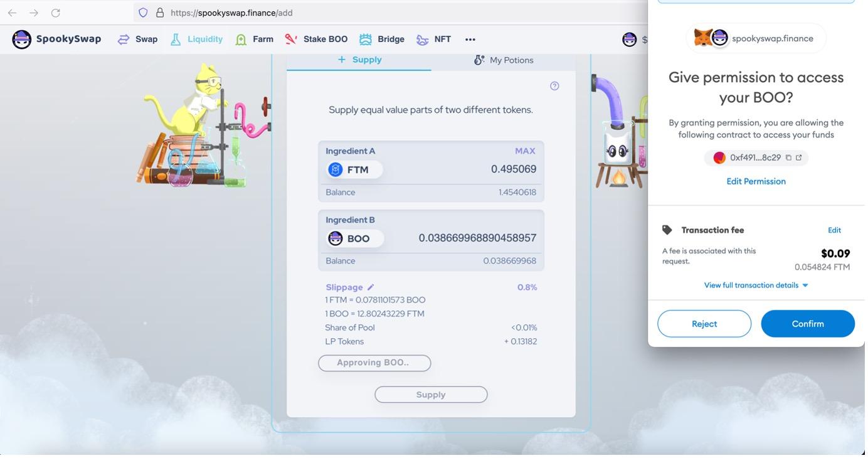The width and height of the screenshot is (868, 458).
Task: Click the FTM amount input 0.495069
Action: (514, 169)
